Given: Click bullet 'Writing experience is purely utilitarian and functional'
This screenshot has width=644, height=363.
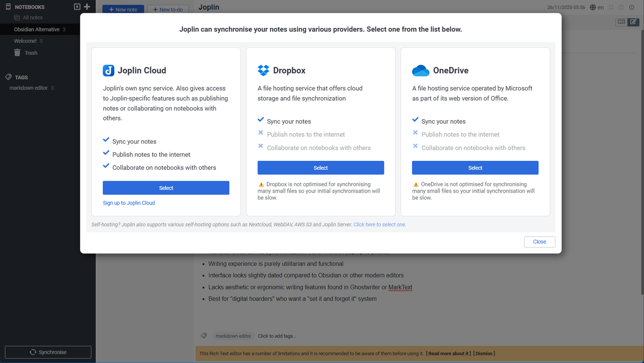Looking at the screenshot, I should 276,264.
